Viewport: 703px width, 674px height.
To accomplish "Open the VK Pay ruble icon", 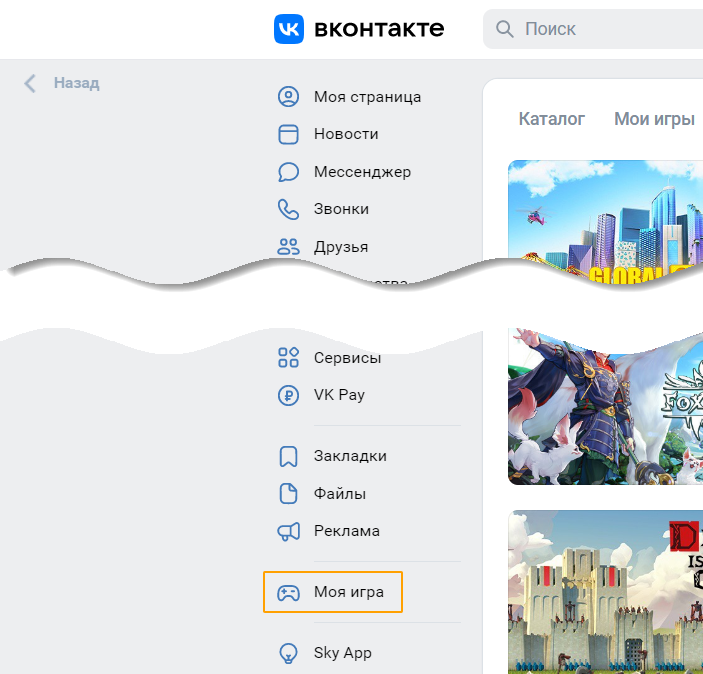I will [288, 395].
